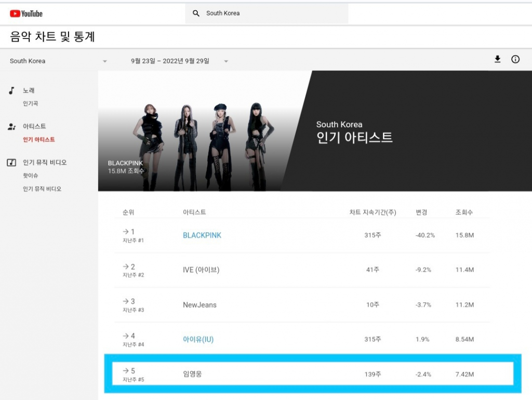Open the South Korea country dropdown
Viewport: 532px width, 400px height.
58,61
